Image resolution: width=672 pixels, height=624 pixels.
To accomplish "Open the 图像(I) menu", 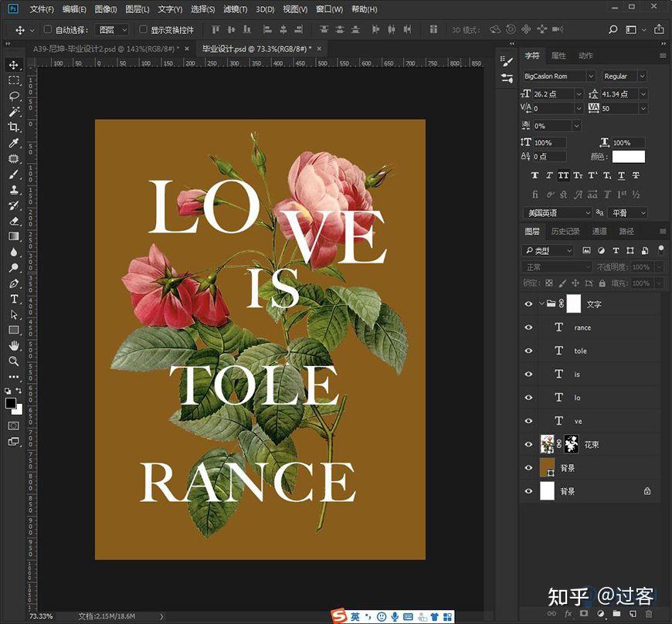I will click(x=105, y=9).
